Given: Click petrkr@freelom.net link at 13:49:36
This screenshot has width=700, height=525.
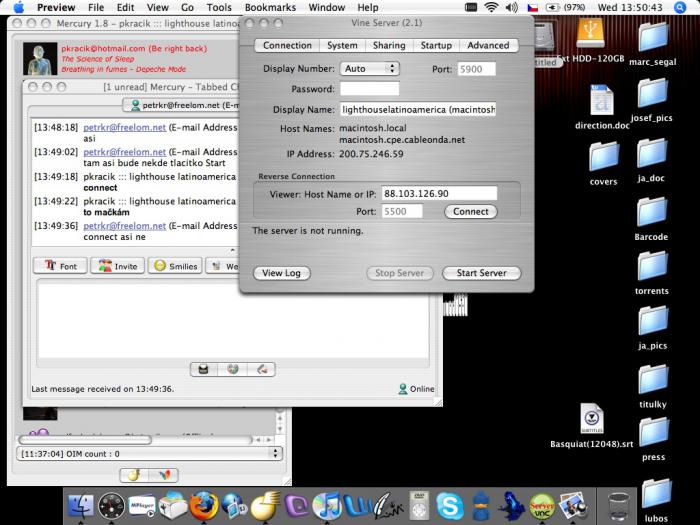Looking at the screenshot, I should (125, 226).
